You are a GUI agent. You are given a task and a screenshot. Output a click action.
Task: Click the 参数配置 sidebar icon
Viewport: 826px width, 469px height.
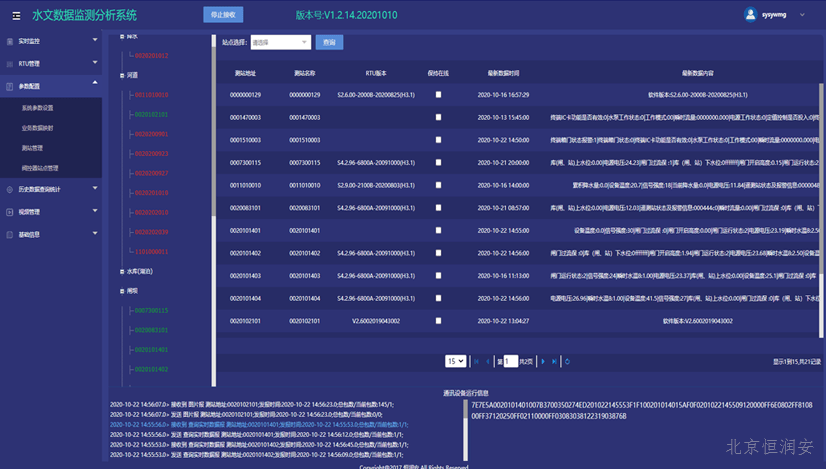tap(9, 86)
